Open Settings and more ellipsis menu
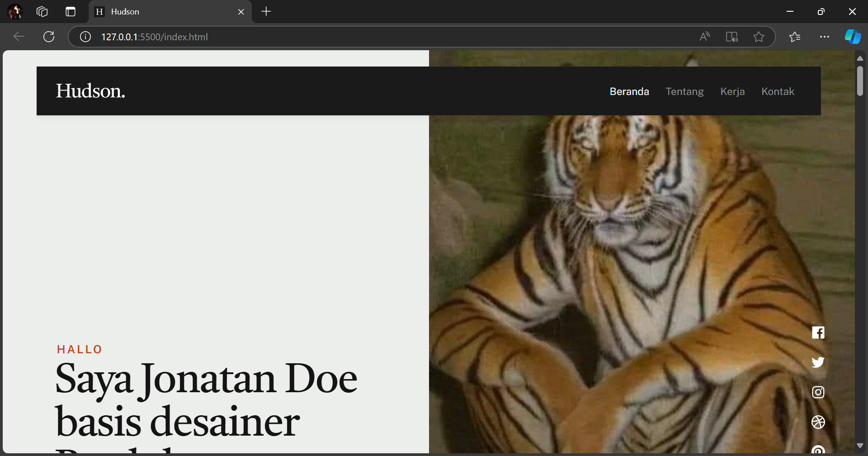This screenshot has width=868, height=456. click(824, 37)
